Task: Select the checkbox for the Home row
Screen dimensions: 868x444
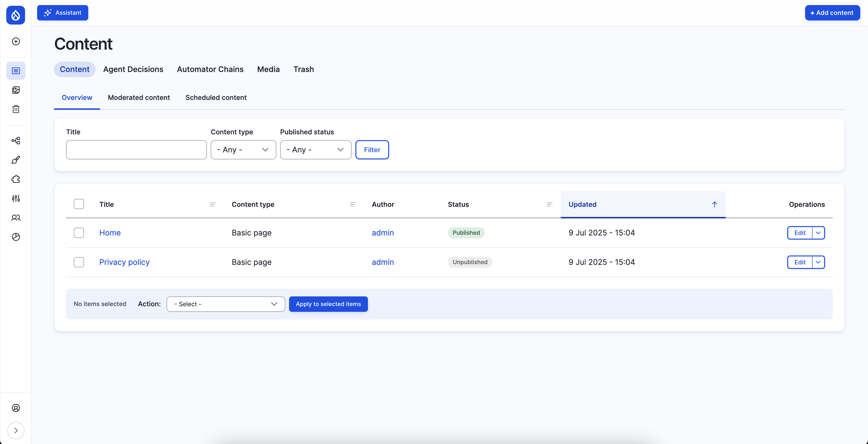Action: coord(79,233)
